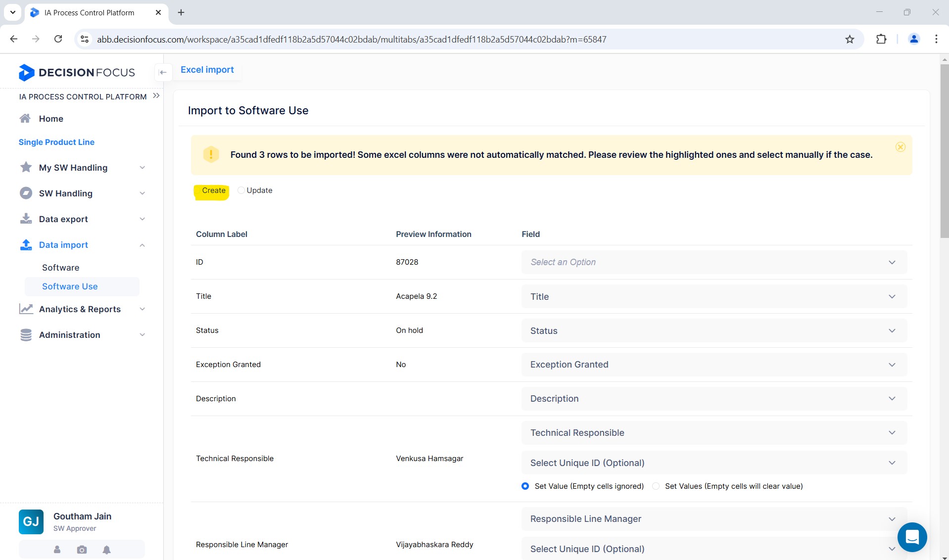Click the double-chevron next to IA Process Control Platform
This screenshot has width=949, height=560.
point(156,95)
